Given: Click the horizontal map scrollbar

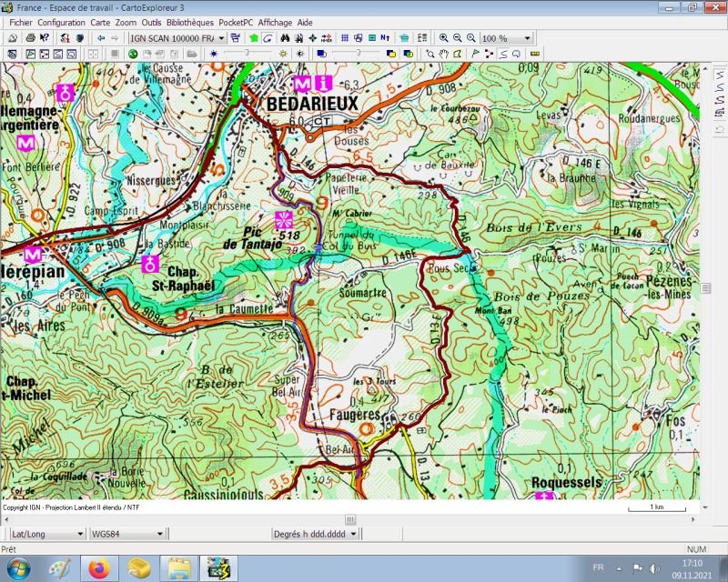Looking at the screenshot, I should tap(350, 519).
